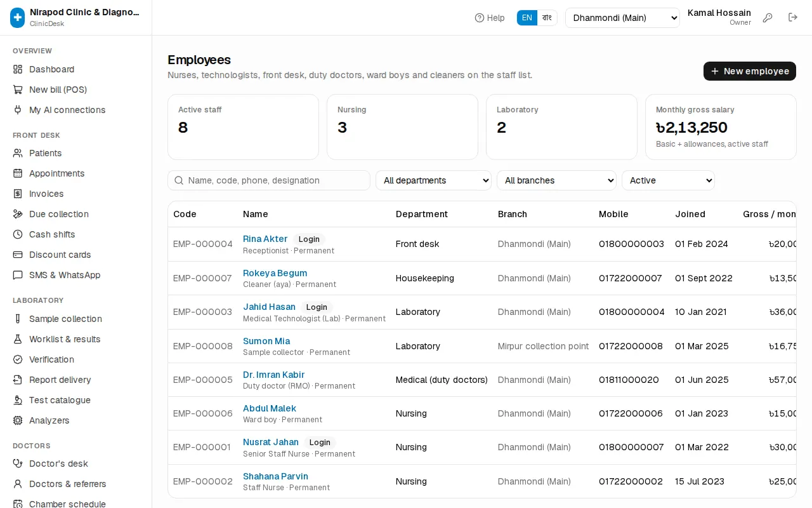Click the Mirpur collection point branch cell
This screenshot has width=812, height=508.
543,346
